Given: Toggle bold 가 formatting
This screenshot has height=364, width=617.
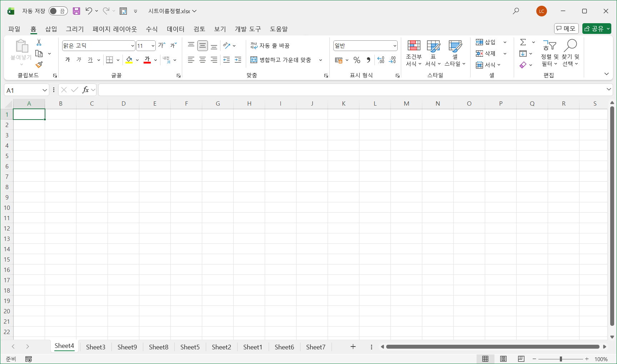Looking at the screenshot, I should 68,60.
